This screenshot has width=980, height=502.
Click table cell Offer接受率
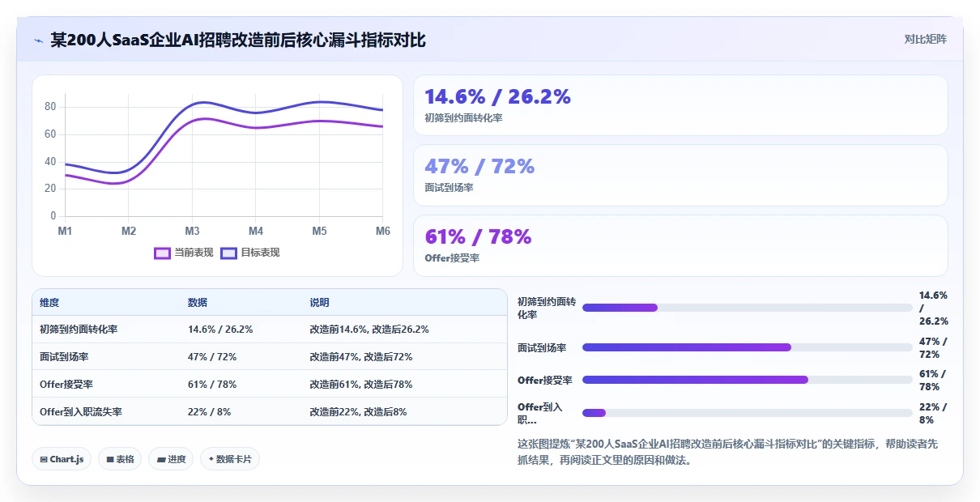tap(66, 385)
